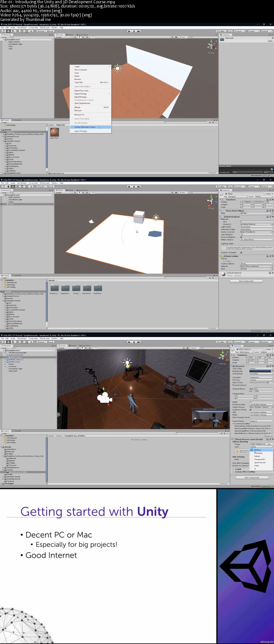Click orientation gizmo in Plane scene view
This screenshot has height=644, width=274.
point(211,200)
